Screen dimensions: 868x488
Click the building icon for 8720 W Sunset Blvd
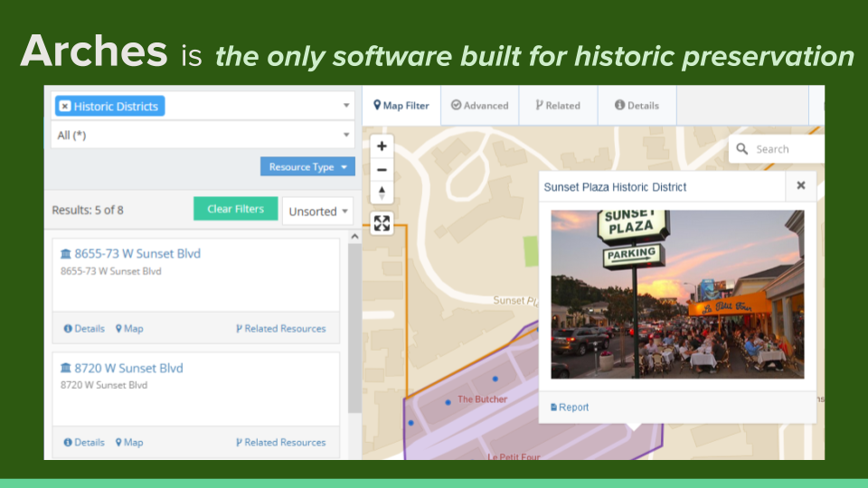point(66,368)
